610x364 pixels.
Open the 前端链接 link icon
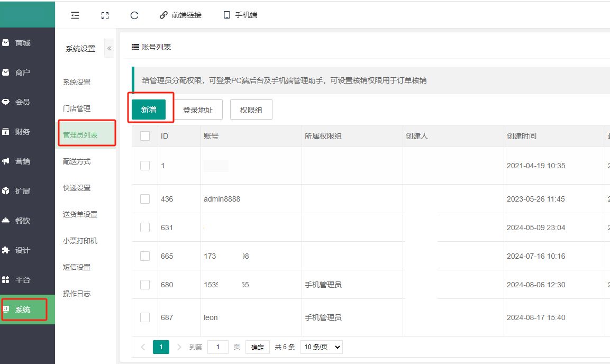coord(164,15)
